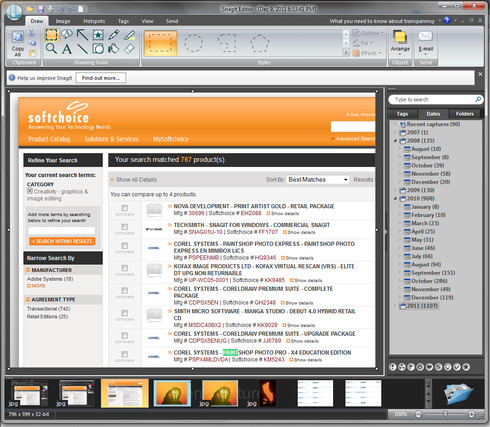Toggle the pennant Follow-up flag
The height and width of the screenshot is (427, 490).
(411, 367)
